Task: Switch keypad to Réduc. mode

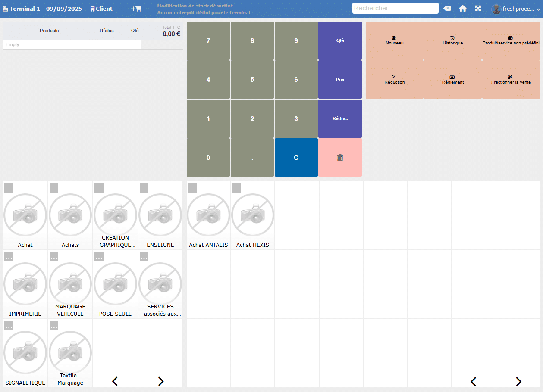Action: pyautogui.click(x=340, y=118)
